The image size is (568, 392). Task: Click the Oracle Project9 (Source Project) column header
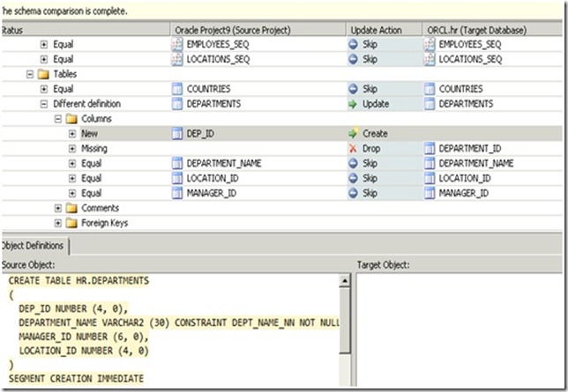click(258, 30)
